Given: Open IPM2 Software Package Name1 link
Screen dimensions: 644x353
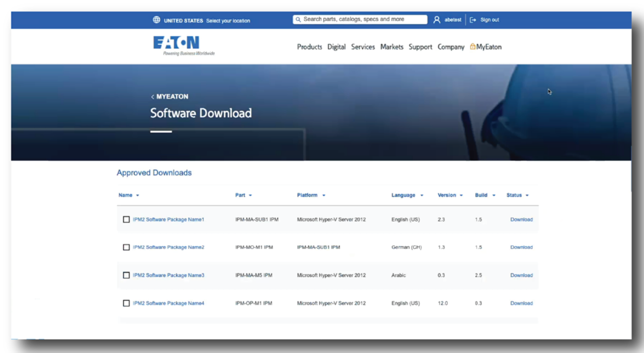Looking at the screenshot, I should click(x=169, y=220).
